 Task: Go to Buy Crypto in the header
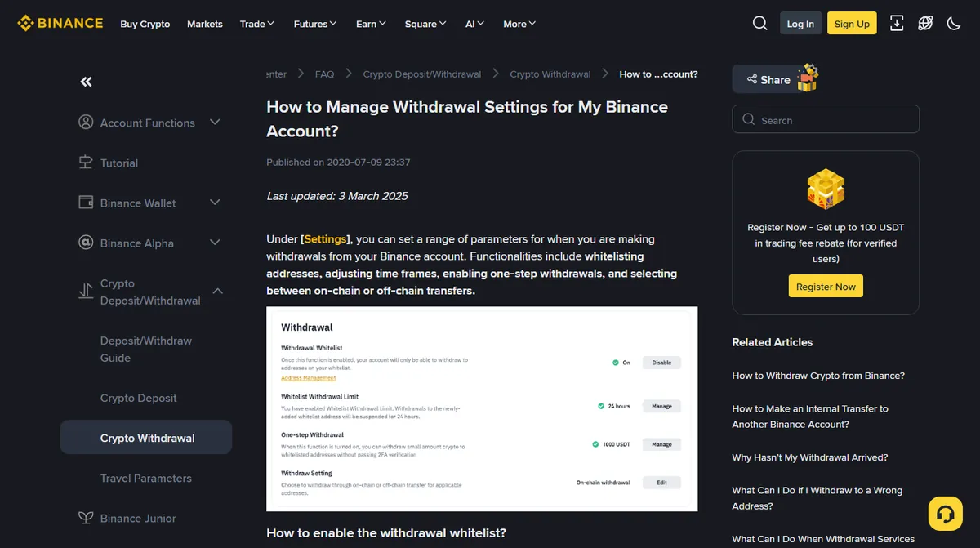pos(145,24)
